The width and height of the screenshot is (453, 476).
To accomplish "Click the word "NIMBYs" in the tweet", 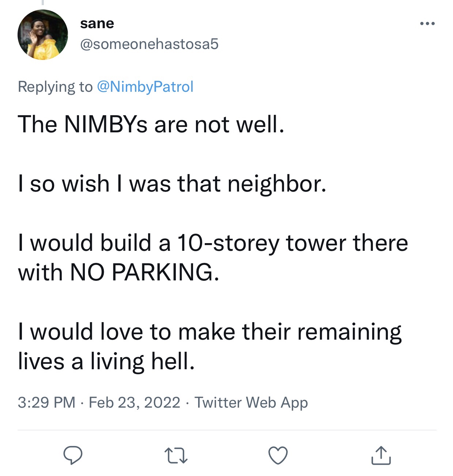I will point(106,124).
